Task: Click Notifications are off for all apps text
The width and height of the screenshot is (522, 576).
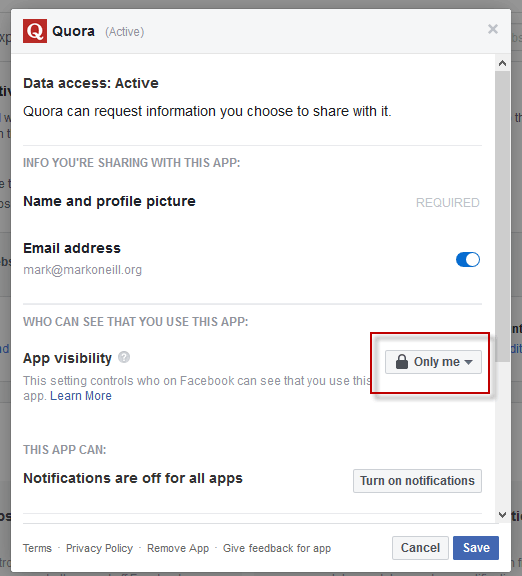Action: 133,478
